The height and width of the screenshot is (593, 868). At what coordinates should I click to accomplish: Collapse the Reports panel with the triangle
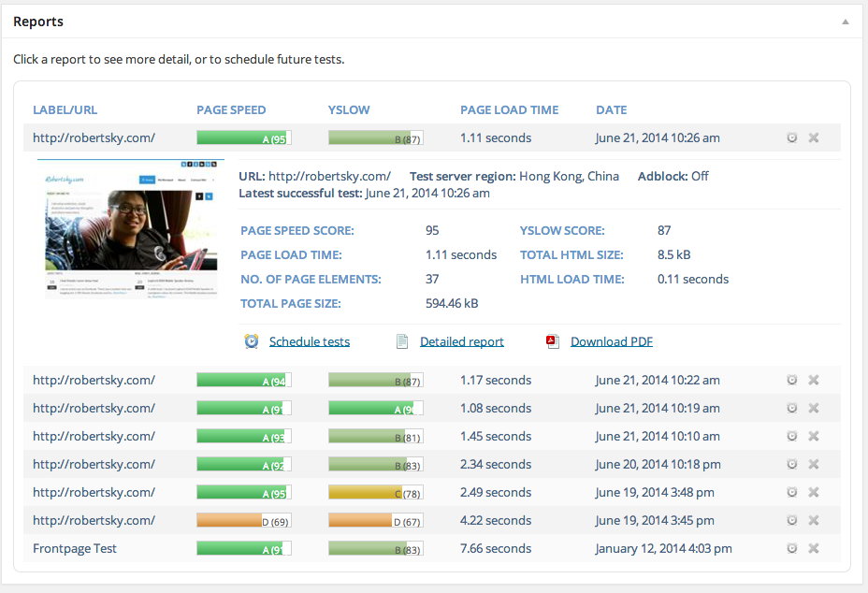845,22
